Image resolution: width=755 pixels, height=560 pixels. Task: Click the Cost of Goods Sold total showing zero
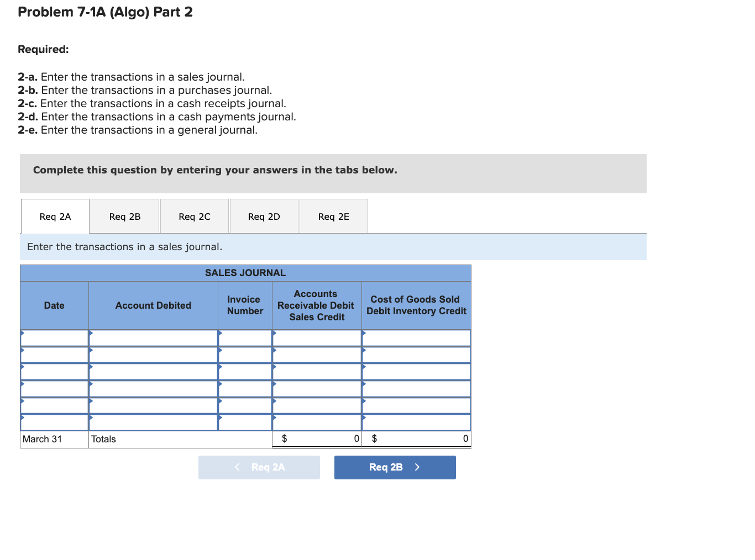click(416, 439)
